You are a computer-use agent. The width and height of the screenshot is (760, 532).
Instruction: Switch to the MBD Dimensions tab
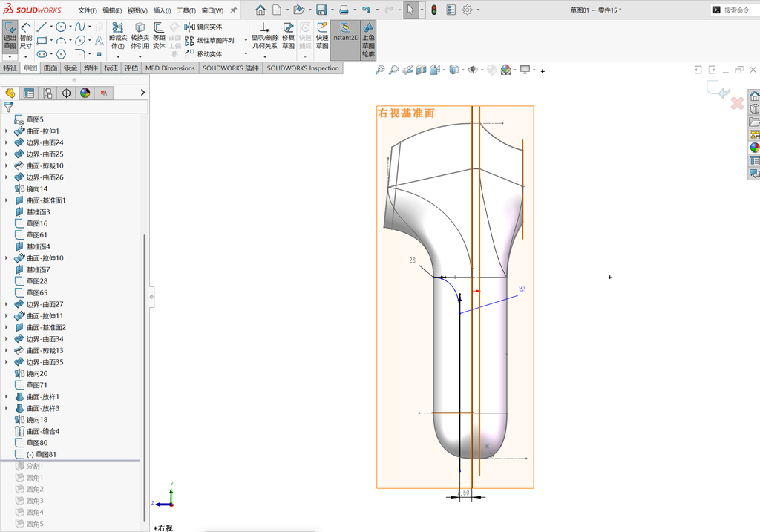pyautogui.click(x=170, y=68)
